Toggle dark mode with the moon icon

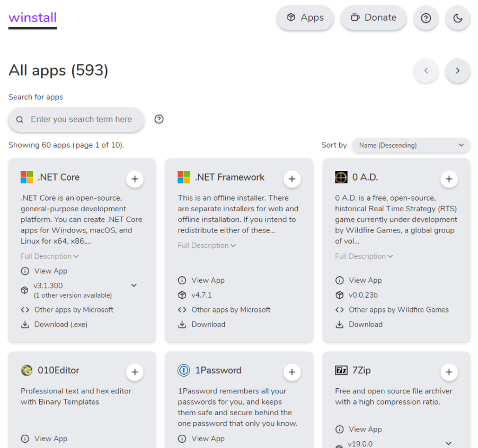click(457, 18)
